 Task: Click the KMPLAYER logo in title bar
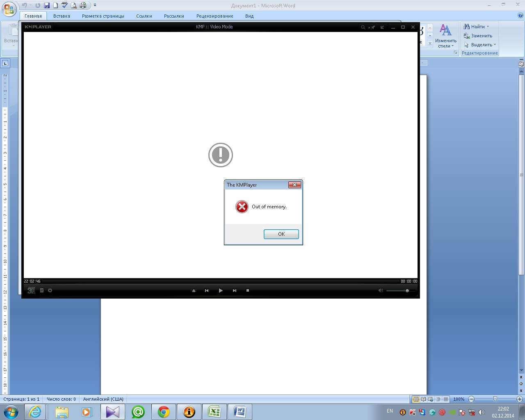[38, 27]
